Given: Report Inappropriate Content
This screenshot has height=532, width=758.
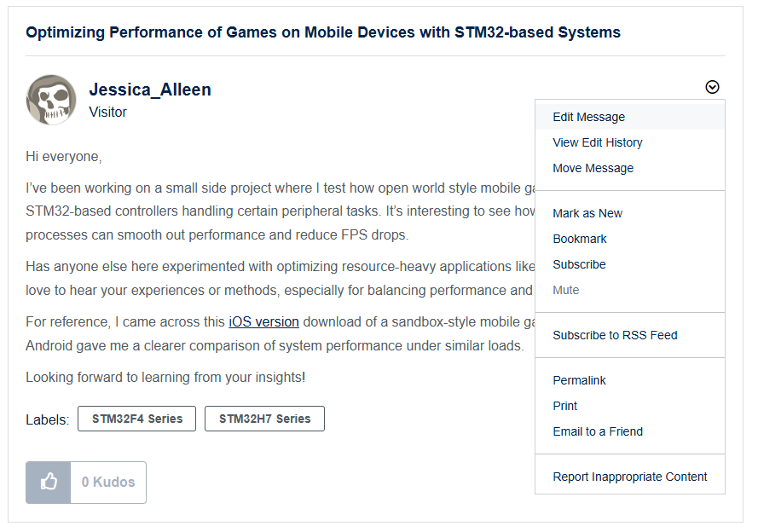Looking at the screenshot, I should click(x=629, y=477).
